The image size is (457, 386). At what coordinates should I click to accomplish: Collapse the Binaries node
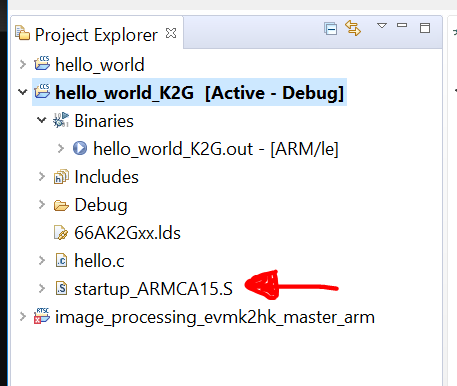pos(42,120)
